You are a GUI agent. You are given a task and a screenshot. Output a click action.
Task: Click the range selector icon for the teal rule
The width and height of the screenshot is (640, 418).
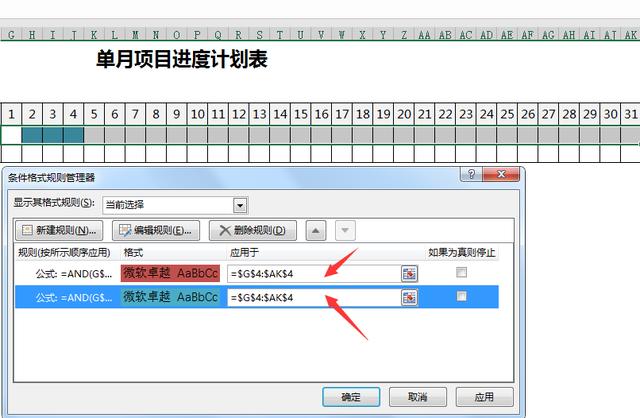[409, 298]
